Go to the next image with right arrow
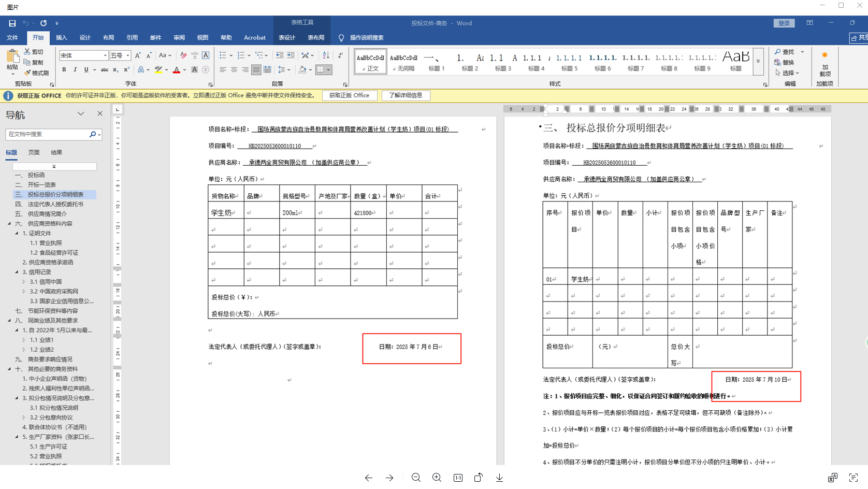The width and height of the screenshot is (868, 489). 389,478
